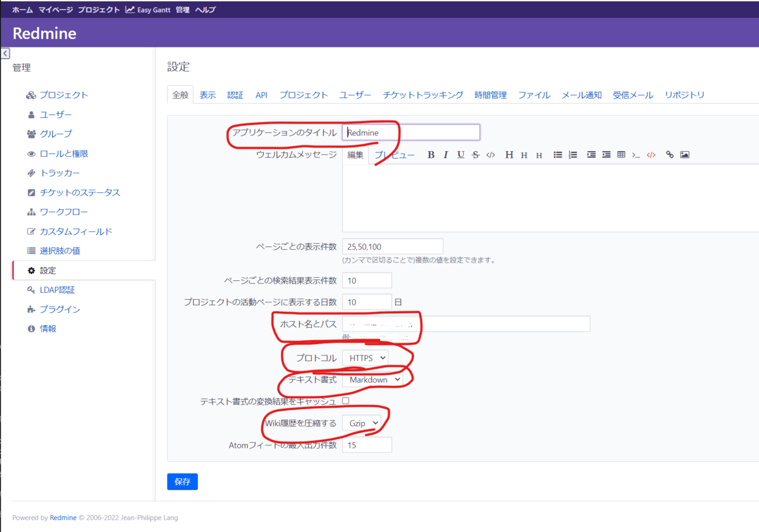Click the host name and path field
The image size is (759, 532).
tap(466, 324)
